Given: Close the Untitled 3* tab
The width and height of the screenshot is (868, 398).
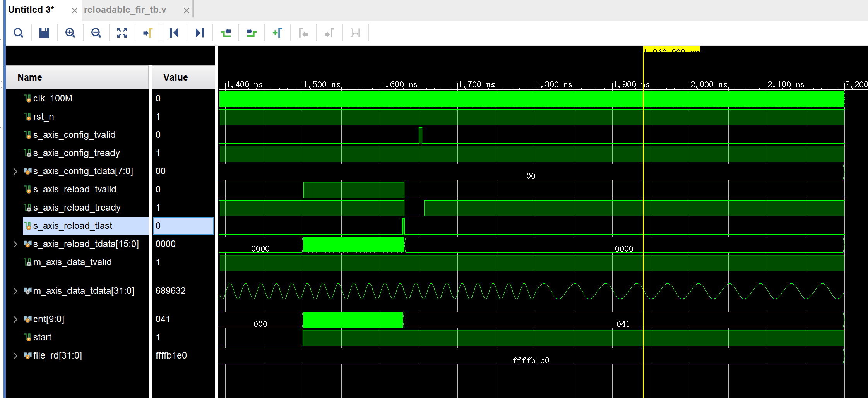Looking at the screenshot, I should (75, 10).
